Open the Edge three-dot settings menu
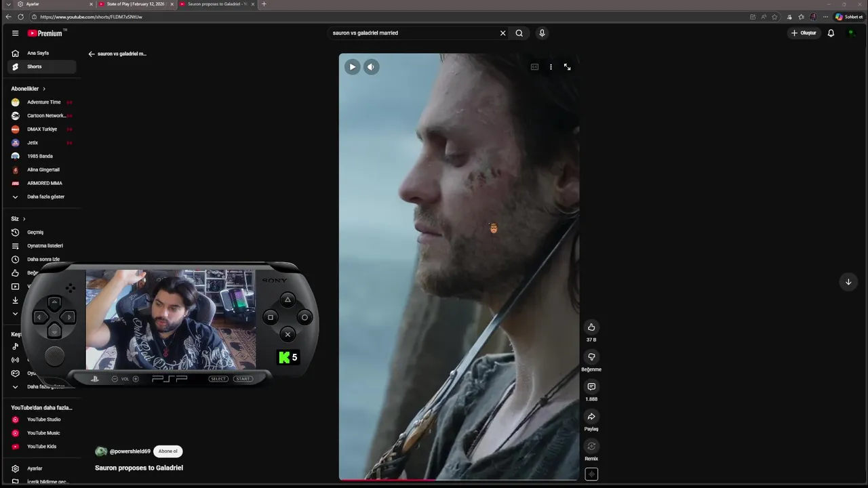This screenshot has height=488, width=868. pyautogui.click(x=825, y=17)
